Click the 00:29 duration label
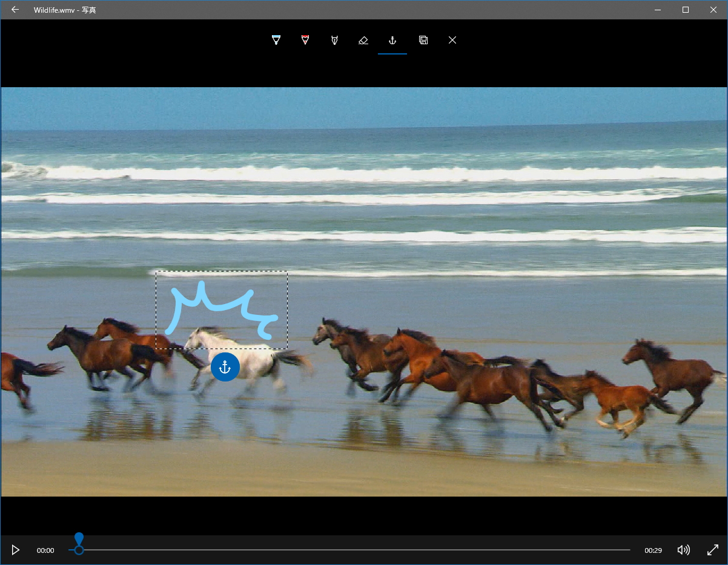The width and height of the screenshot is (728, 565). click(x=653, y=550)
